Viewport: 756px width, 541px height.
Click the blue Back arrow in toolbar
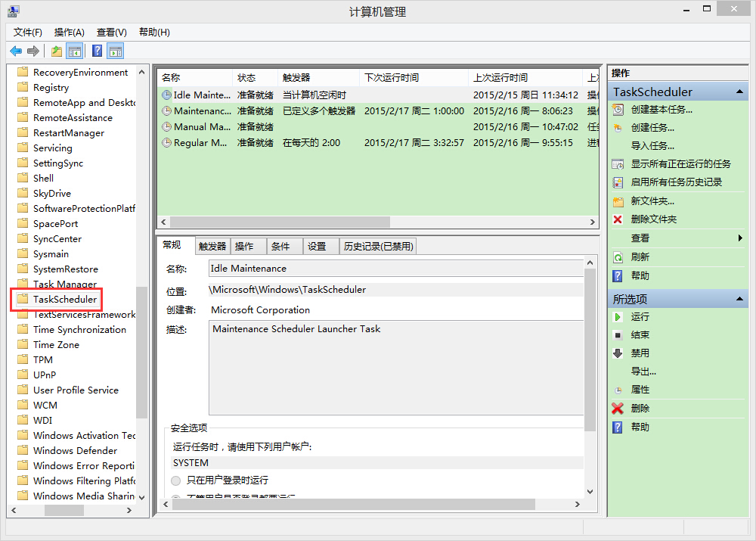16,51
